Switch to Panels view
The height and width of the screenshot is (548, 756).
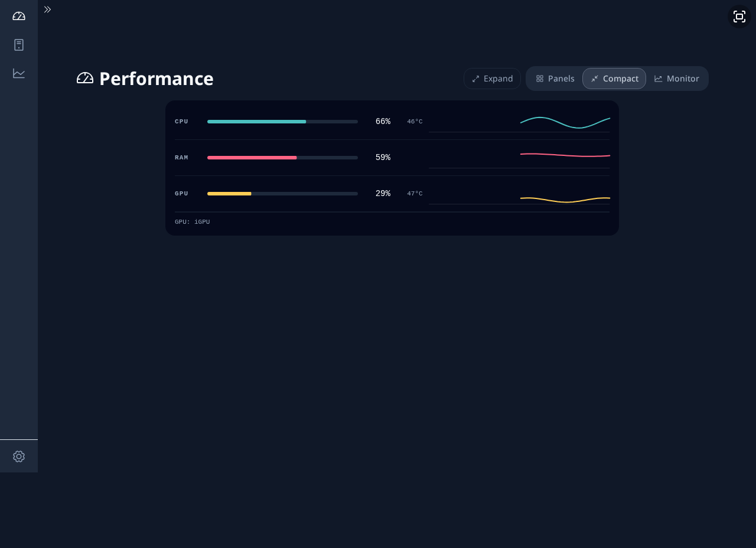click(x=555, y=79)
